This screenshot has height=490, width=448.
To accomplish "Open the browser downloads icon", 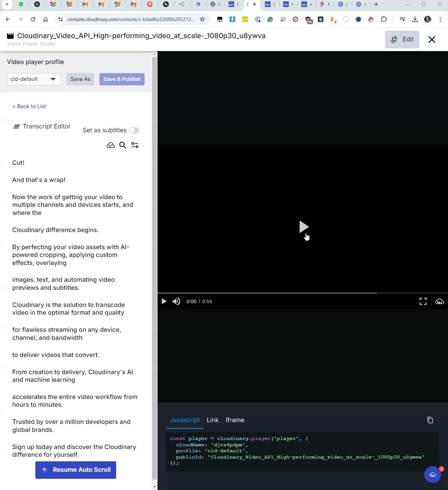I will [x=415, y=19].
